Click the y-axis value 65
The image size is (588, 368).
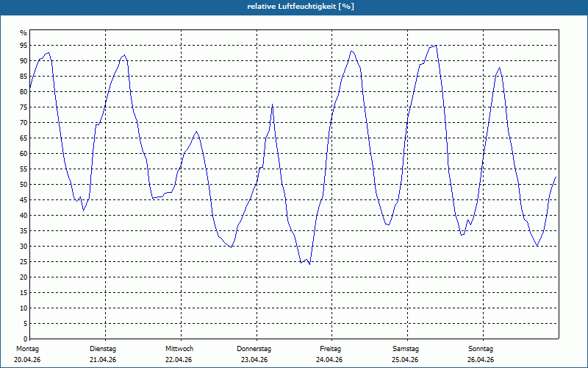click(24, 138)
